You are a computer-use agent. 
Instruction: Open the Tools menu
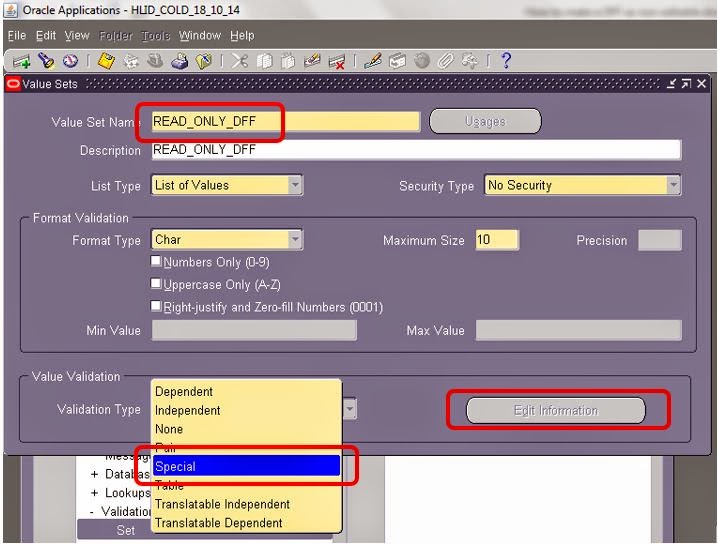[x=156, y=35]
